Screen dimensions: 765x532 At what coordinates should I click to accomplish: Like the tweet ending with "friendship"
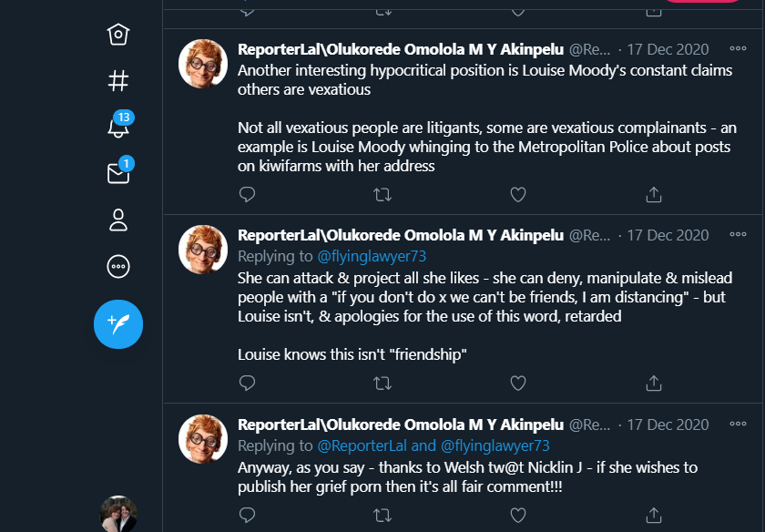[x=517, y=383]
